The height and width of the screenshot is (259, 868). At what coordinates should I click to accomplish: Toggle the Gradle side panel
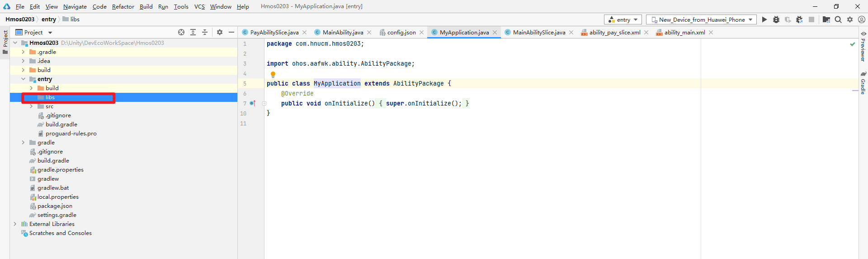coord(863,83)
